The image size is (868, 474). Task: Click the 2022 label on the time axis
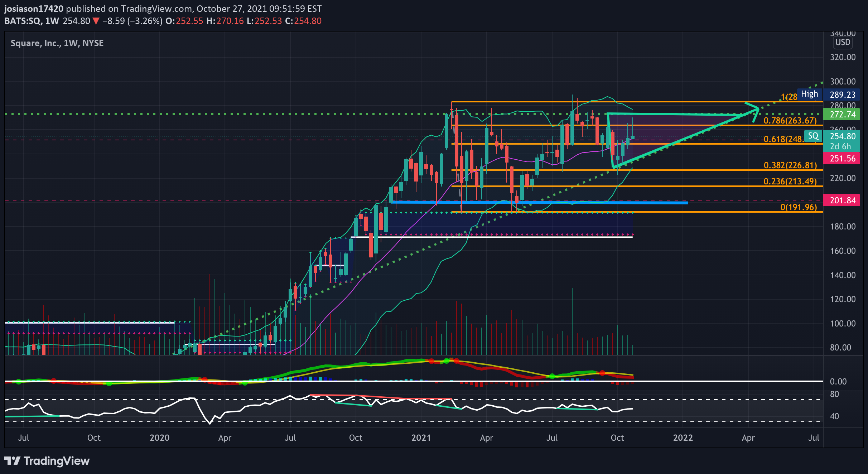[683, 437]
